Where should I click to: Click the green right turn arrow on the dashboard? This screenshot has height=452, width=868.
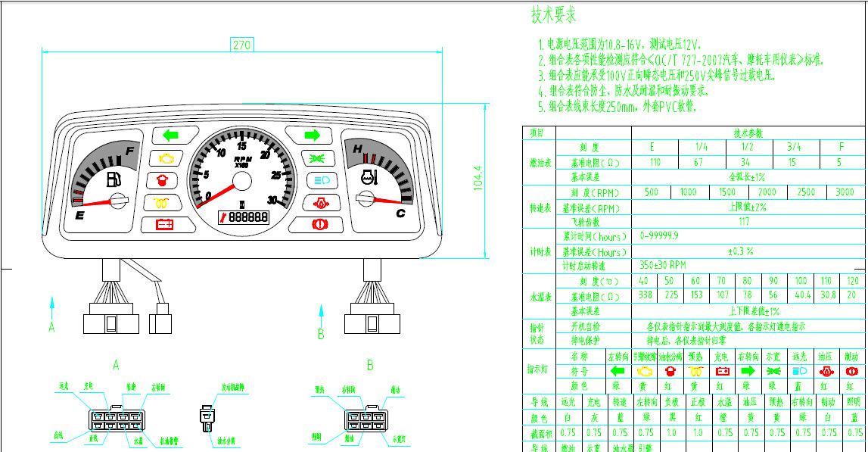[x=312, y=136]
